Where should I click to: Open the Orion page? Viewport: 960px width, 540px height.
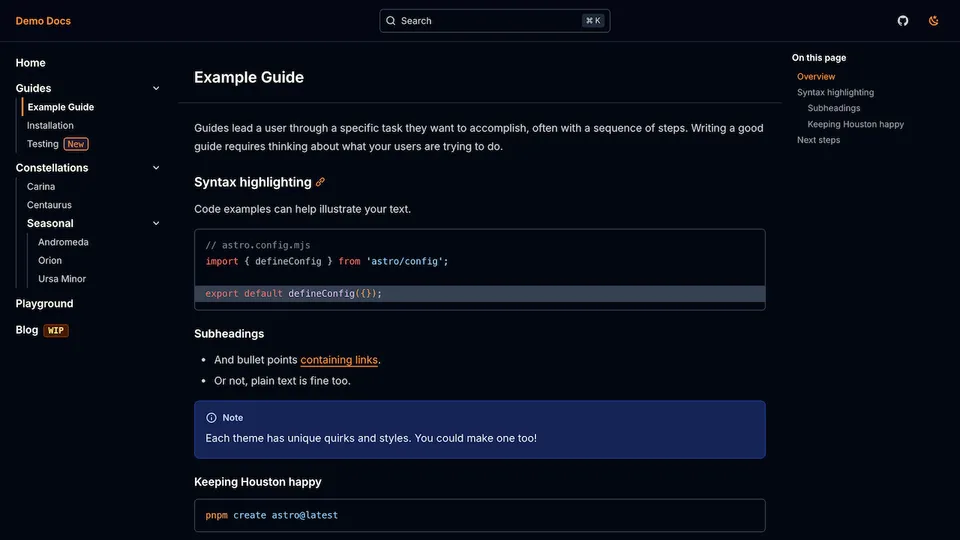[50, 260]
